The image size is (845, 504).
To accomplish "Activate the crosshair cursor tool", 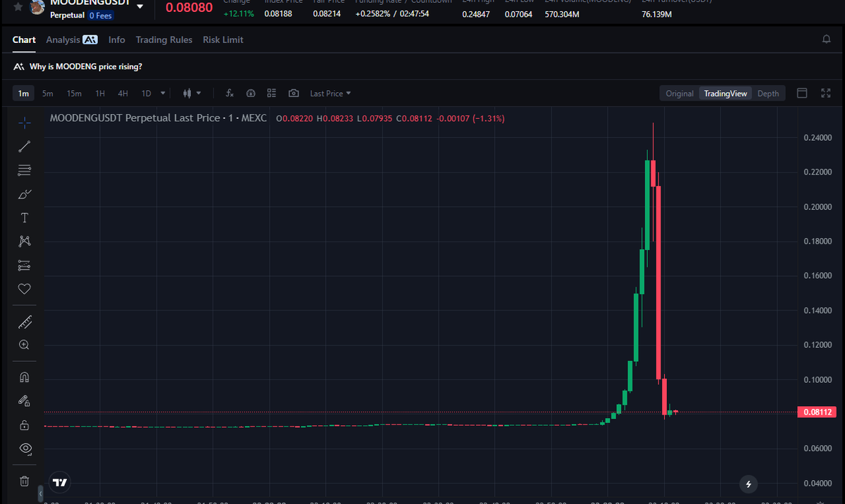I will [x=24, y=122].
